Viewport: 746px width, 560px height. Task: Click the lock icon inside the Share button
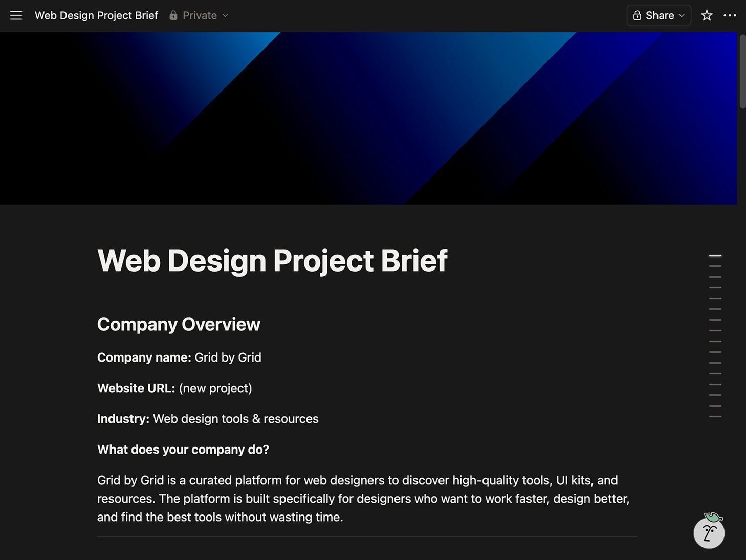point(638,15)
